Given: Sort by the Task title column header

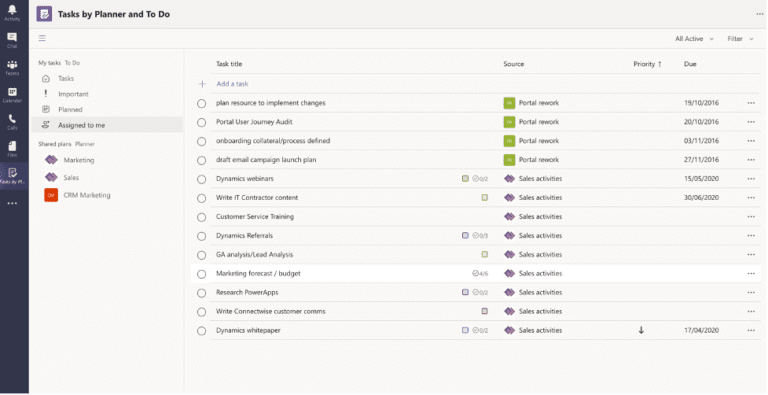Looking at the screenshot, I should coord(229,64).
